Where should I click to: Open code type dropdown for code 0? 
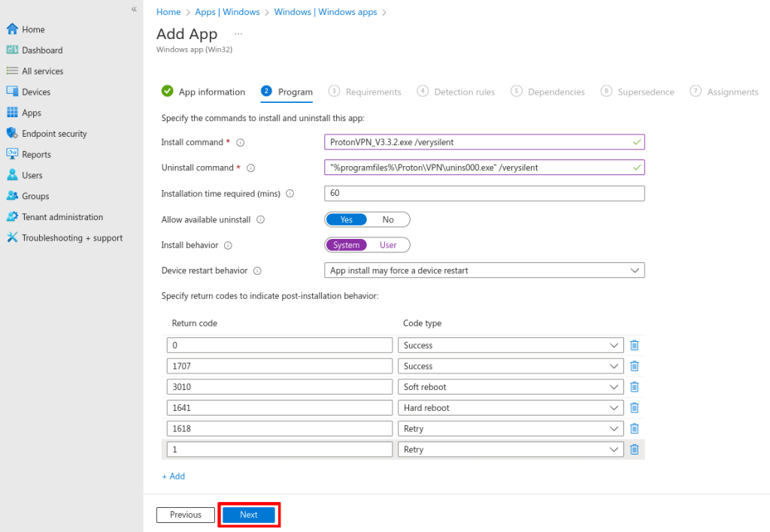pos(511,345)
